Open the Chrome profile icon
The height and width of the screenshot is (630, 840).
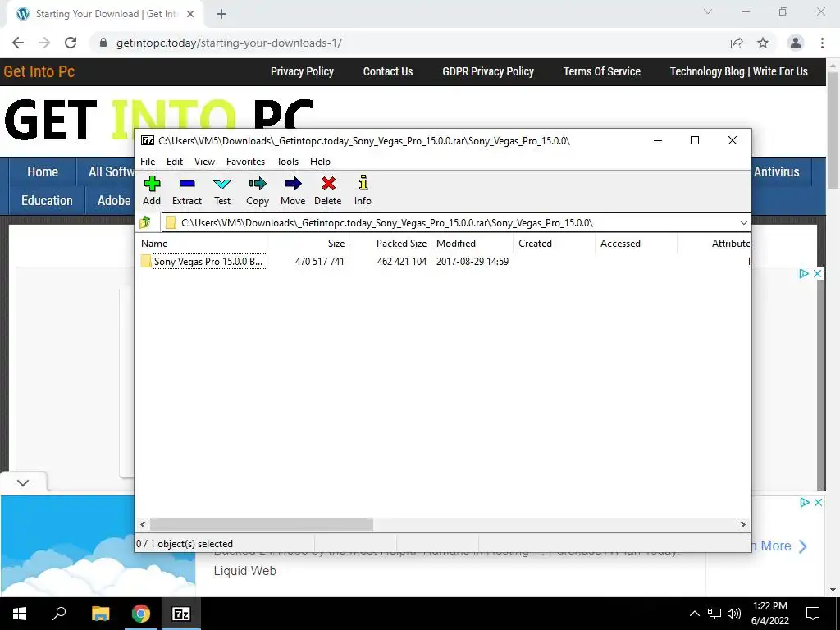(796, 43)
